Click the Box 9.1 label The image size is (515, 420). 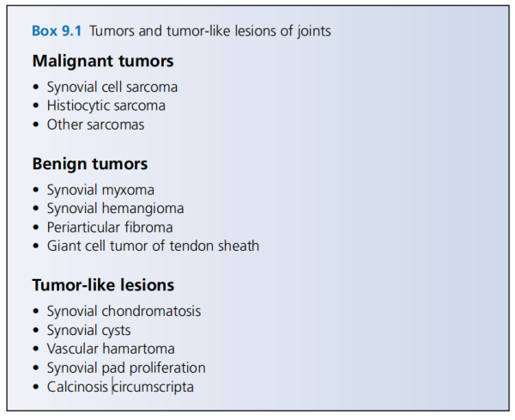click(x=57, y=31)
